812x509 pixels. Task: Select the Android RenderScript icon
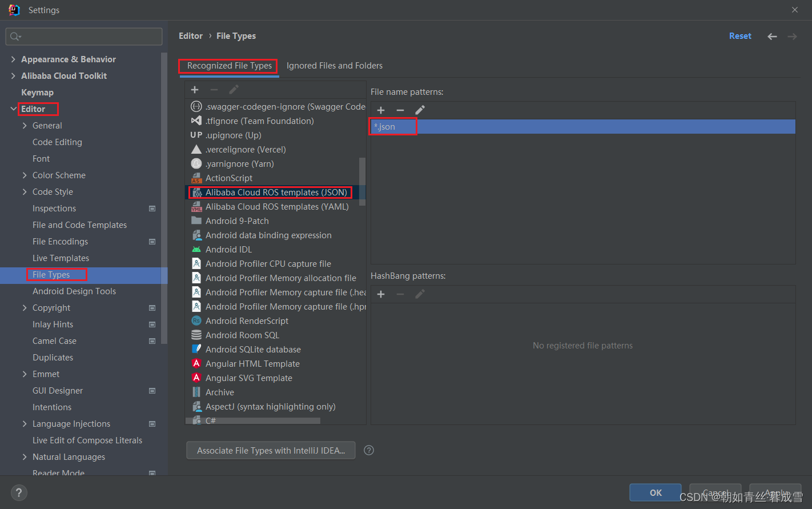[x=196, y=321]
